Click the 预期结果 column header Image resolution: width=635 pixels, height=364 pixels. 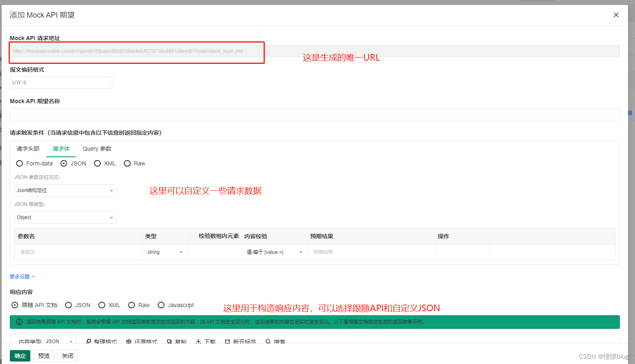pyautogui.click(x=322, y=236)
